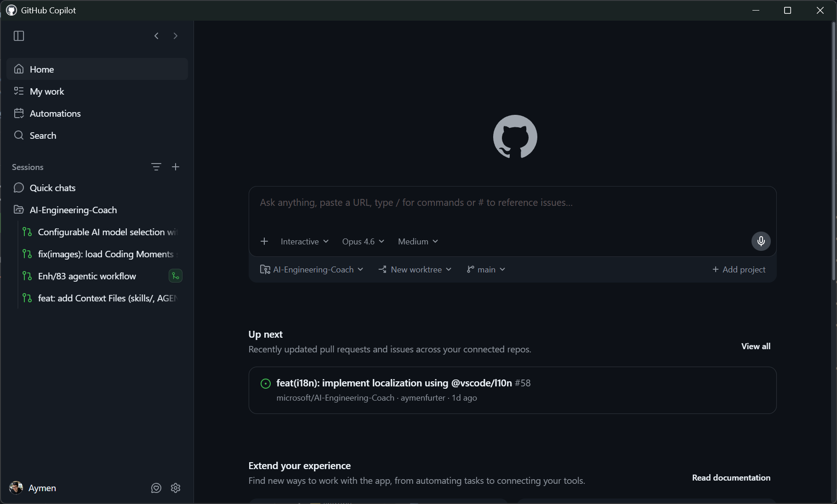The width and height of the screenshot is (837, 504).
Task: Add a new session with plus icon
Action: tap(176, 167)
